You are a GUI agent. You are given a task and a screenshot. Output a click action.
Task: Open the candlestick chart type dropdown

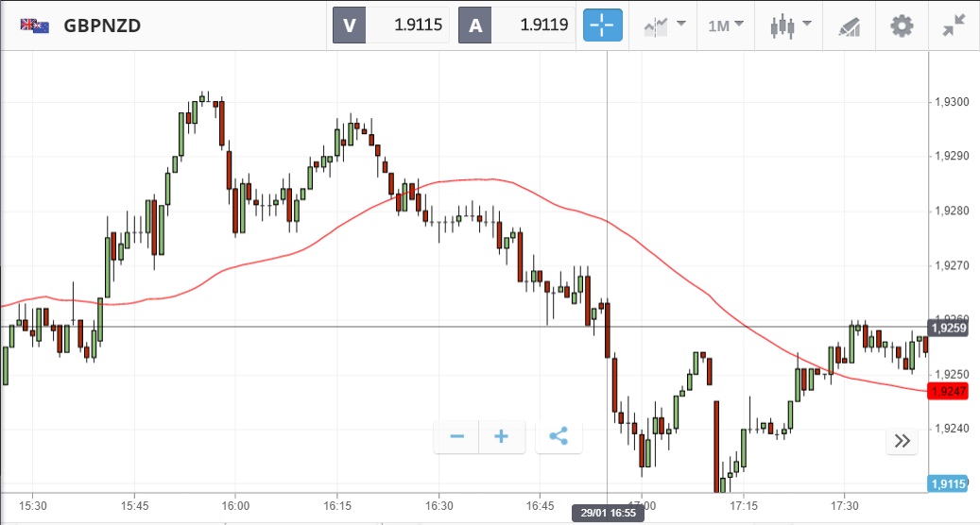790,25
